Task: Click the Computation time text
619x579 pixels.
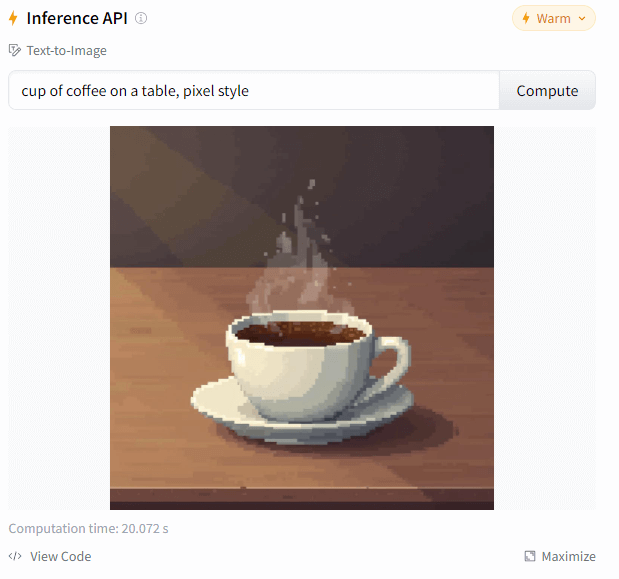Action: pos(88,528)
